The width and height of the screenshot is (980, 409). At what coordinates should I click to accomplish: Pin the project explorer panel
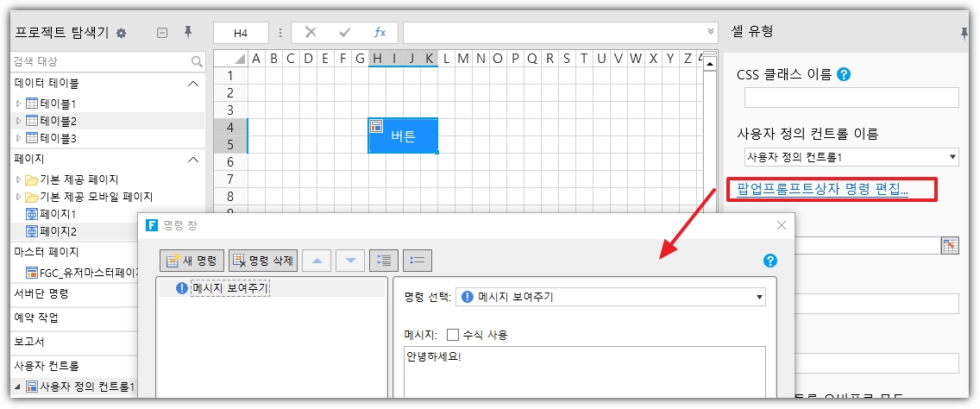pos(187,32)
